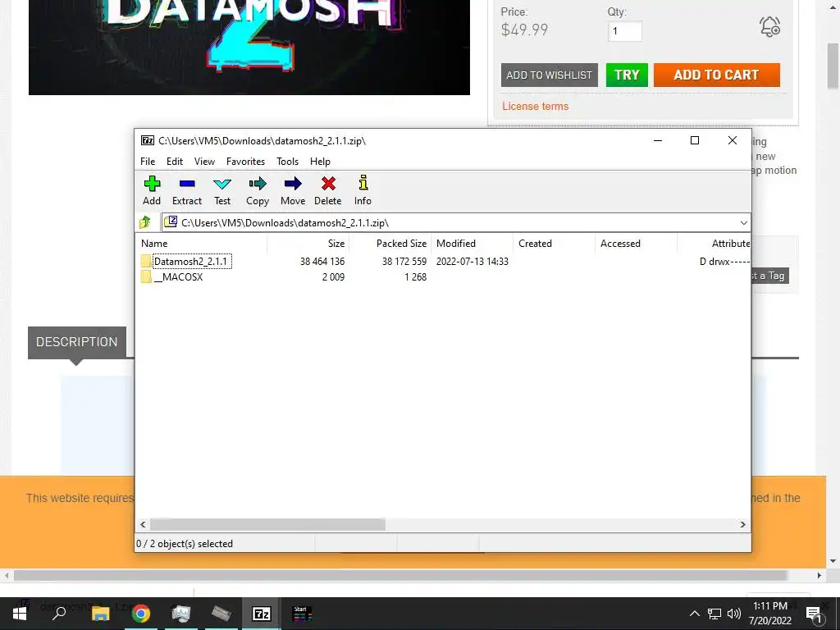Run the Test archive tool
Image resolution: width=840 pixels, height=630 pixels.
(x=222, y=185)
